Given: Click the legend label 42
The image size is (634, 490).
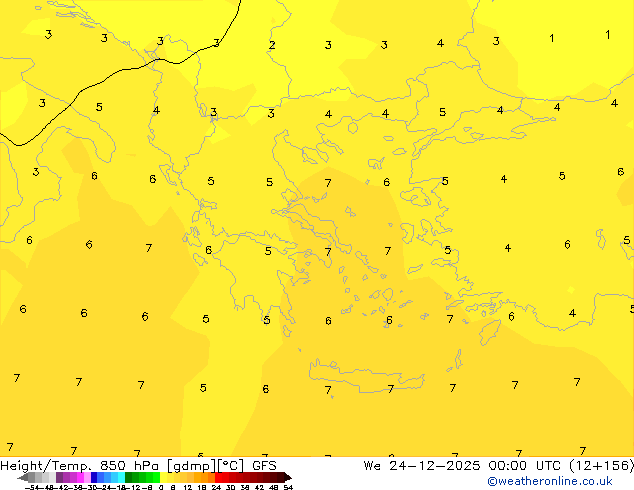Looking at the screenshot, I should pyautogui.click(x=259, y=488).
